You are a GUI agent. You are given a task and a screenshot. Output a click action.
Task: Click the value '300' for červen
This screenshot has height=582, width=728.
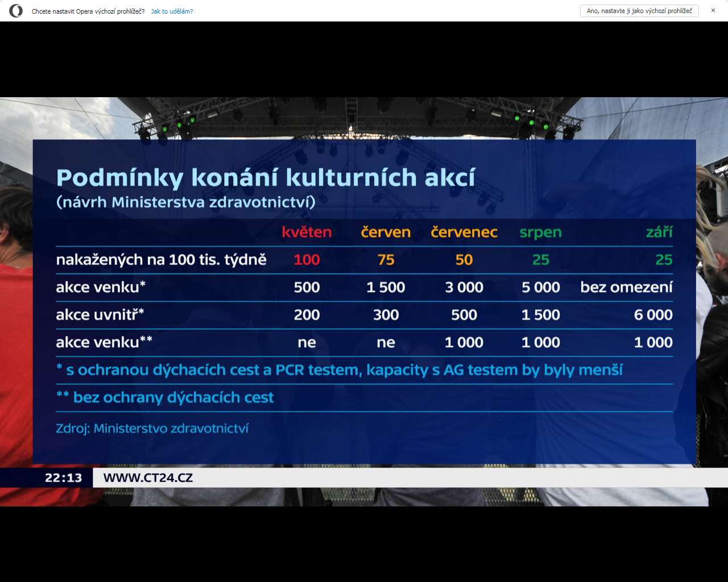[x=386, y=315]
